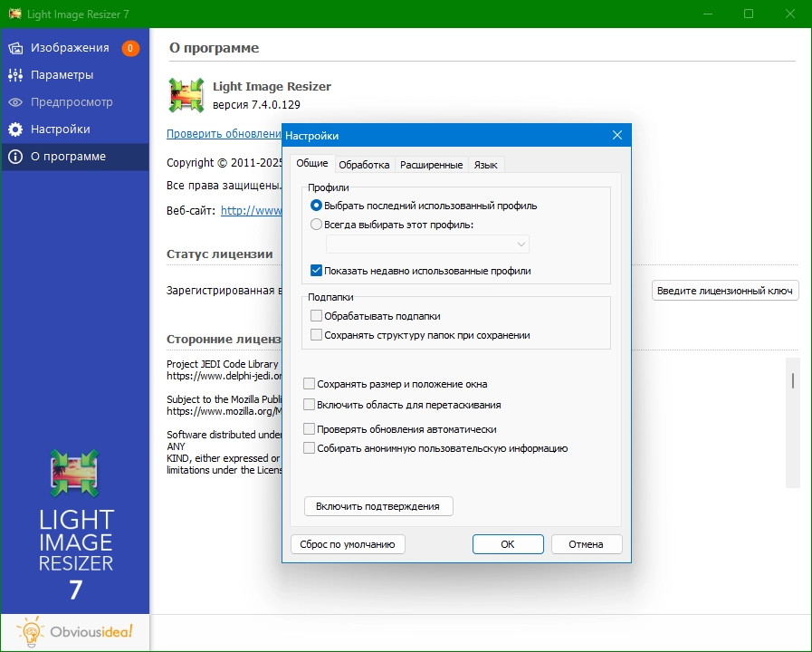Screen dimensions: 812x652
Task: Click Отмена to cancel settings
Action: tap(587, 544)
